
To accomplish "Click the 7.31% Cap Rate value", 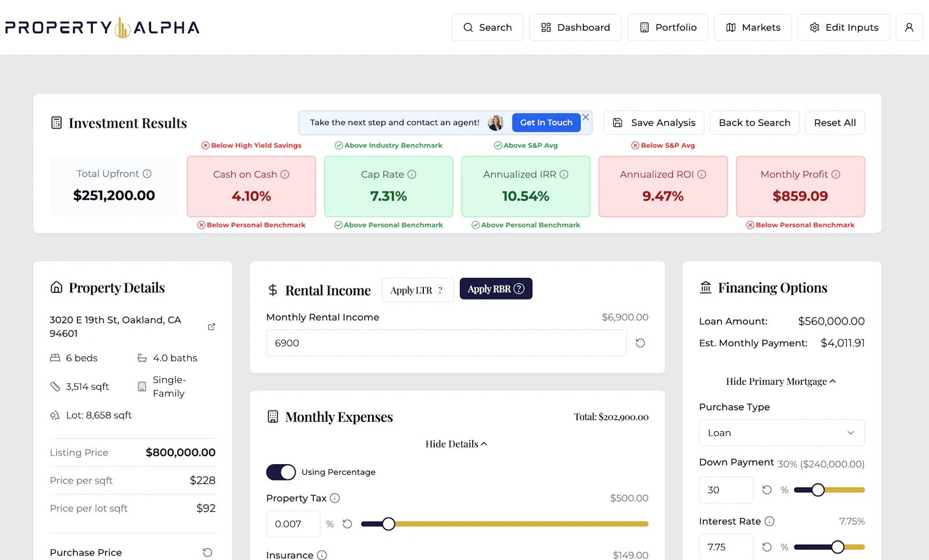I will click(388, 196).
